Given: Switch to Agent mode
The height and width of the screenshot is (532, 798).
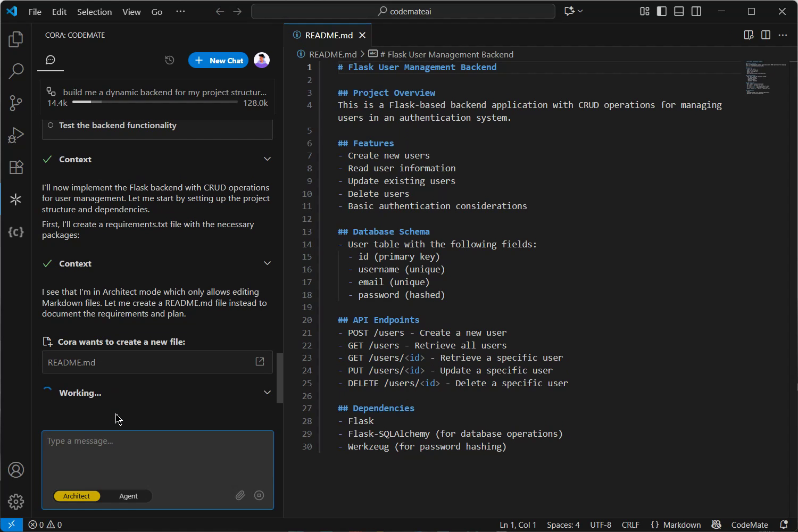Looking at the screenshot, I should (x=128, y=496).
